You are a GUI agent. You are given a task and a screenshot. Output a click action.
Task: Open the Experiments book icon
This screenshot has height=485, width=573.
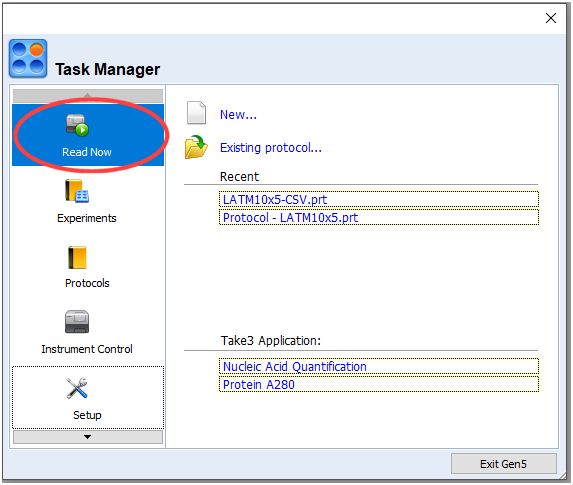coord(77,191)
